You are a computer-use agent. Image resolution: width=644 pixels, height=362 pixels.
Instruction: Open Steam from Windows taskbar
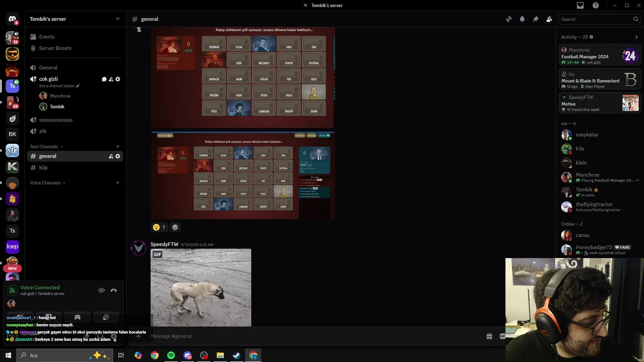pos(236,355)
